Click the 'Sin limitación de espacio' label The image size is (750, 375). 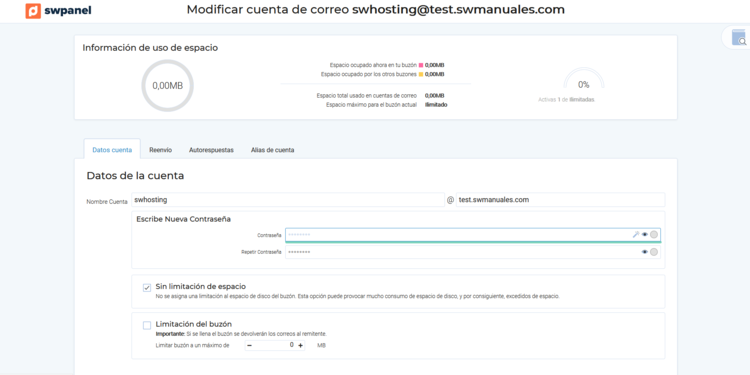(x=200, y=287)
